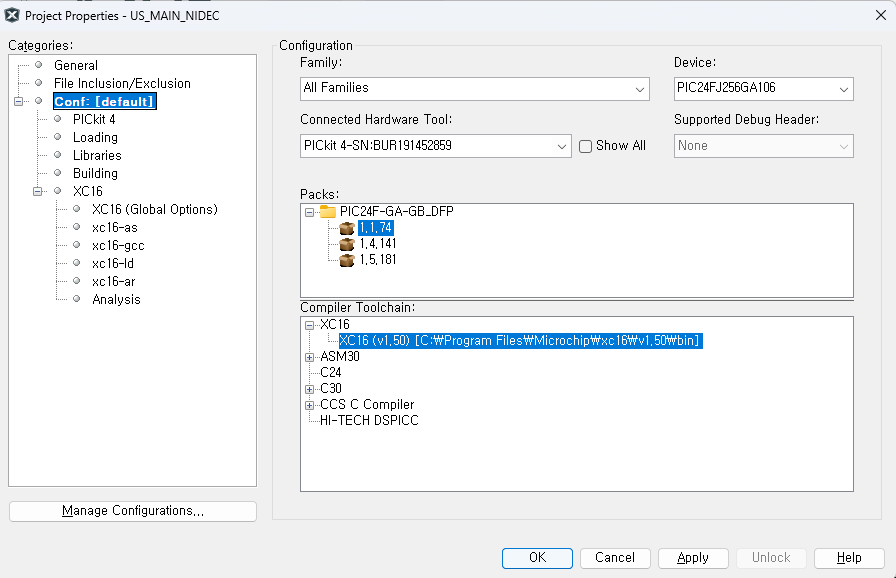
Task: Select pack version 1.5.181 icon
Action: 347,260
